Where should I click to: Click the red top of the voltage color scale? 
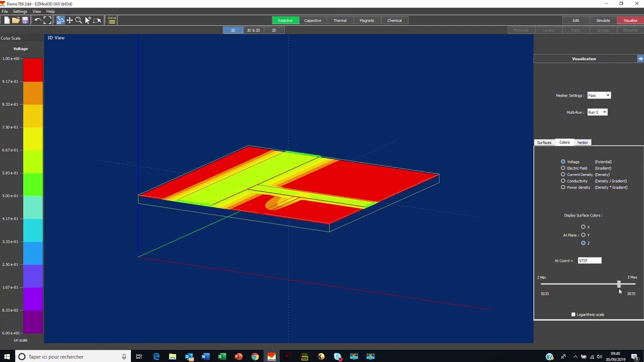pyautogui.click(x=33, y=70)
